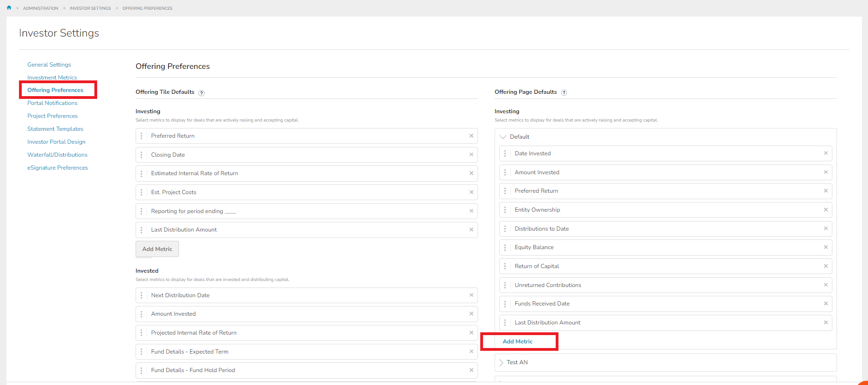868x385 pixels.
Task: Grab drag handle of Entity Ownership row
Action: tap(505, 210)
